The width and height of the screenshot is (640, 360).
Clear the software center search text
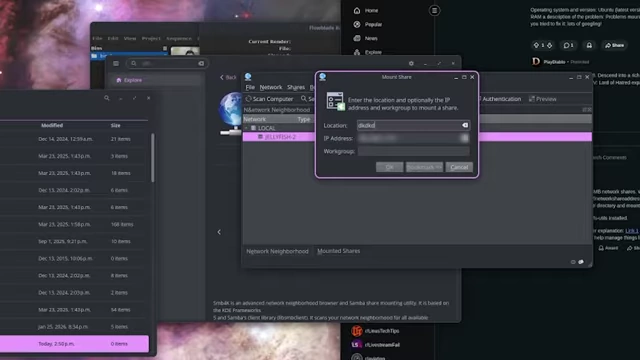click(201, 64)
